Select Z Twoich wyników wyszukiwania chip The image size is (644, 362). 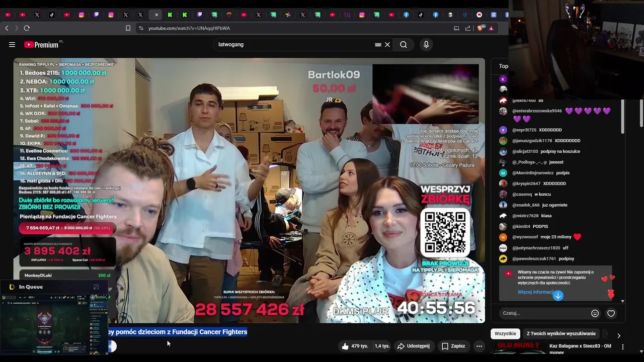point(561,333)
